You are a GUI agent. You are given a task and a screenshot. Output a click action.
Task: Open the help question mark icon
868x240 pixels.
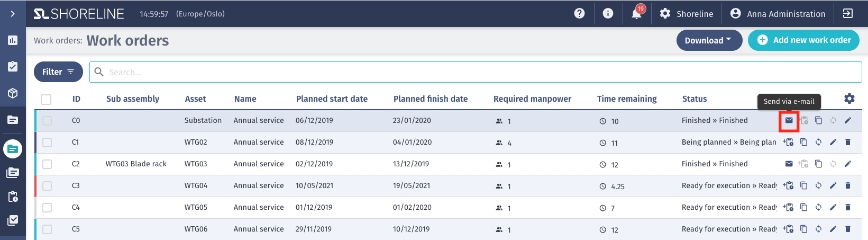(x=580, y=14)
